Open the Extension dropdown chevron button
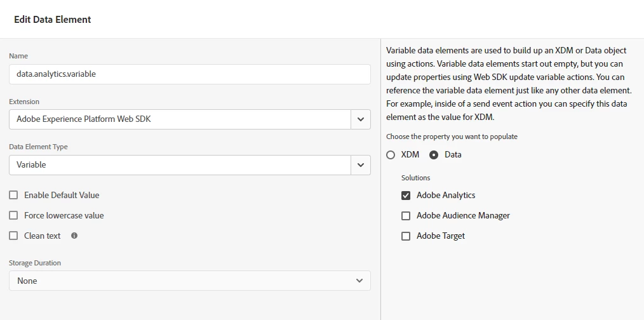The height and width of the screenshot is (320, 644). [361, 119]
